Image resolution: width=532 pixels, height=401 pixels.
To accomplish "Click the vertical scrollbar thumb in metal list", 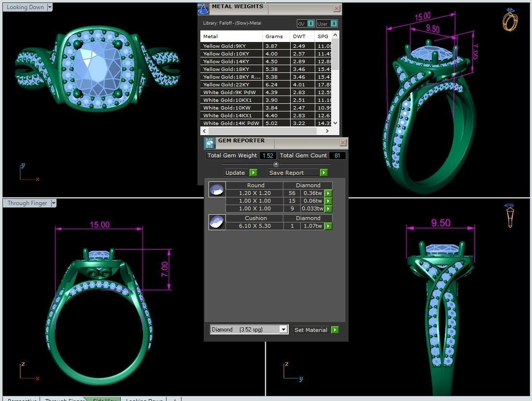I will coord(335,54).
